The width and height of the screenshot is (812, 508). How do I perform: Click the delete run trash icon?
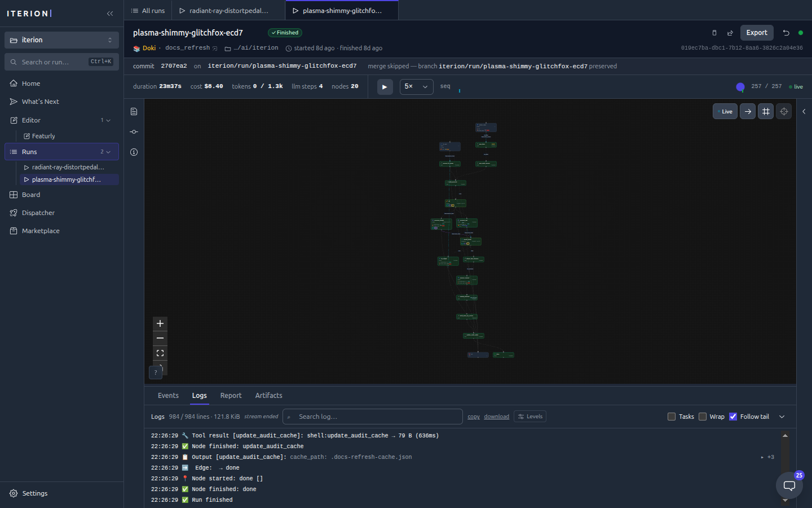point(714,33)
